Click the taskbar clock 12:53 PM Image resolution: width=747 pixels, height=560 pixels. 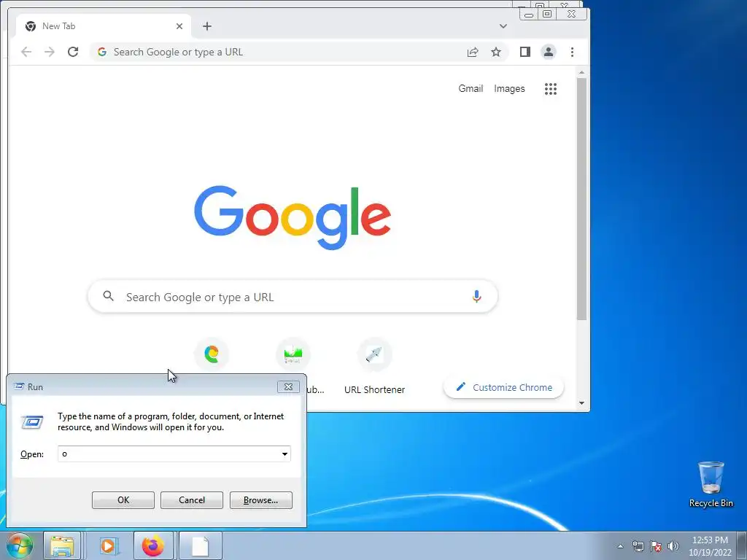tap(710, 545)
